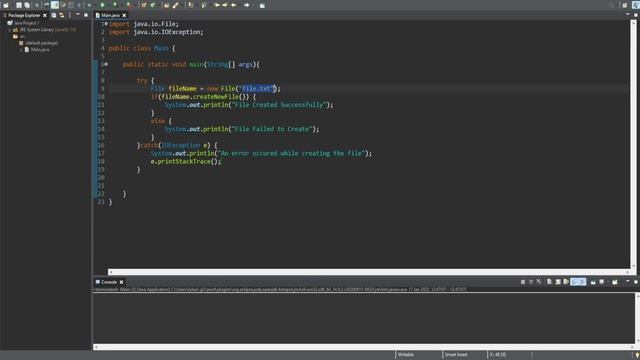Toggle Scroll Lock in Console toolbar
Screen dimensions: 640x360
click(558, 282)
